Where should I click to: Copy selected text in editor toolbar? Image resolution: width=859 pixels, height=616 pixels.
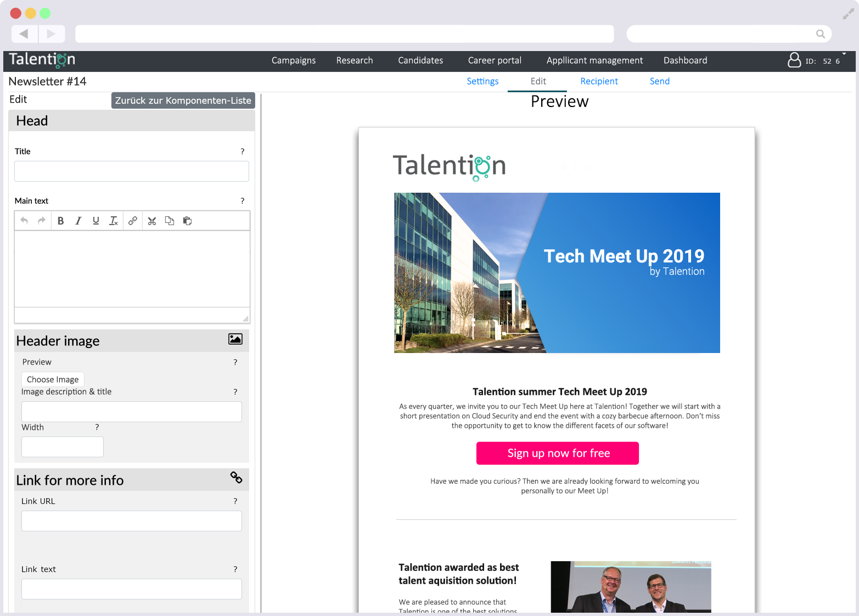point(170,221)
